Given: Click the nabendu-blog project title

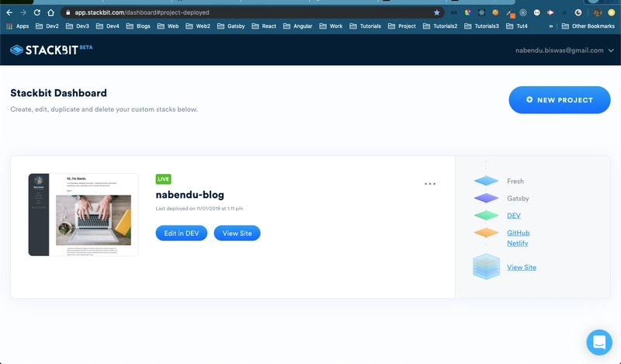Looking at the screenshot, I should (x=189, y=195).
